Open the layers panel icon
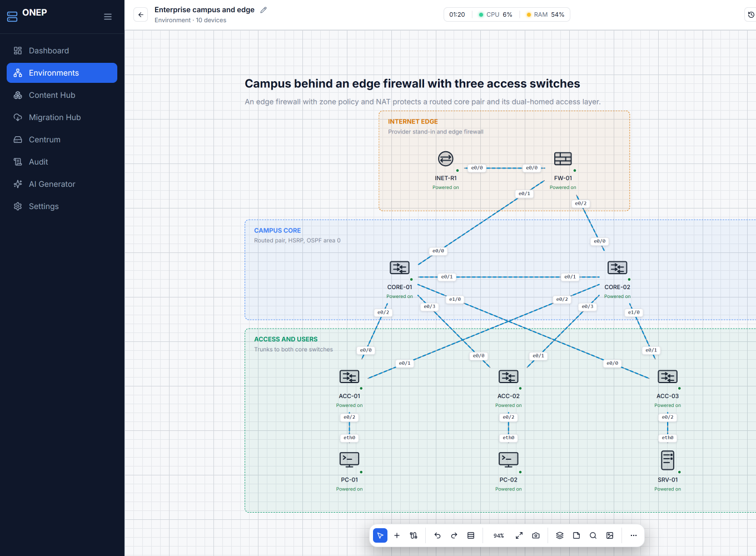Image resolution: width=756 pixels, height=556 pixels. (x=560, y=535)
